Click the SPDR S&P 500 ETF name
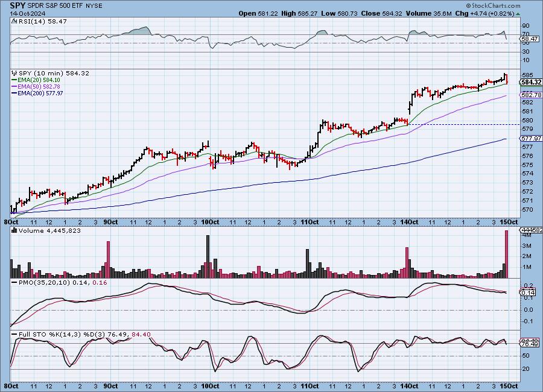This screenshot has height=392, width=543. 55,6
